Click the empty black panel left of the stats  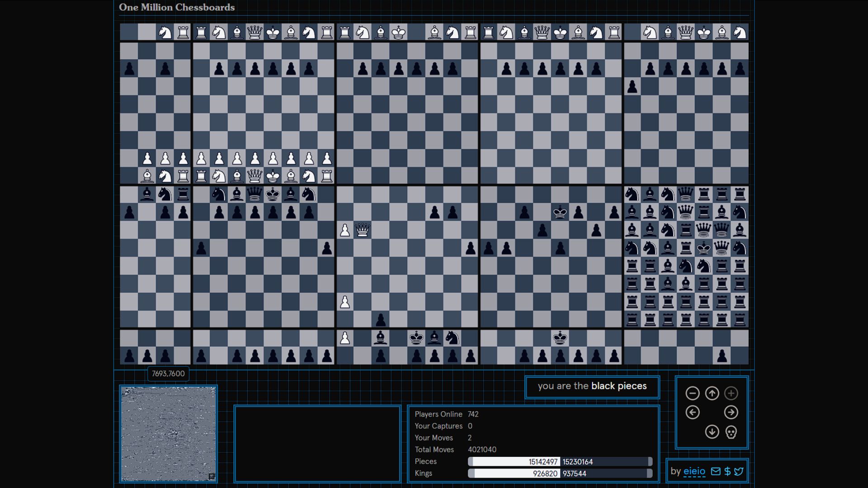point(317,444)
